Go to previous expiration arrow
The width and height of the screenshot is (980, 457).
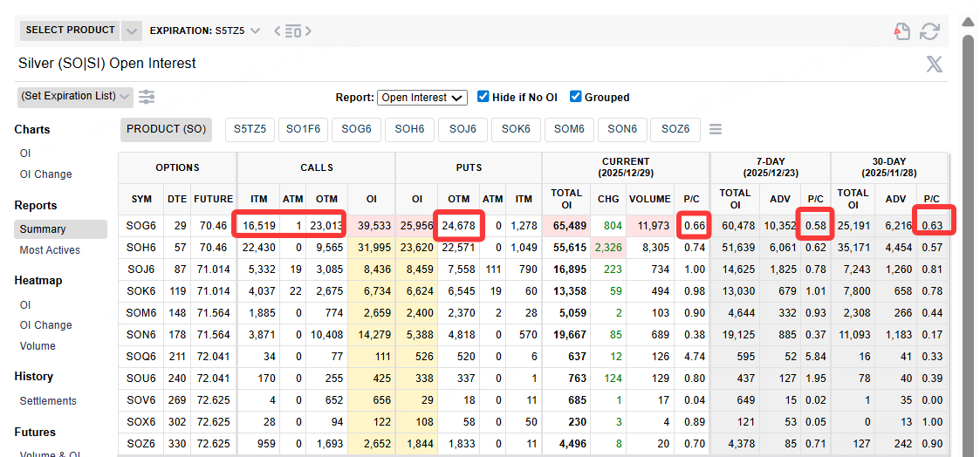tap(278, 31)
